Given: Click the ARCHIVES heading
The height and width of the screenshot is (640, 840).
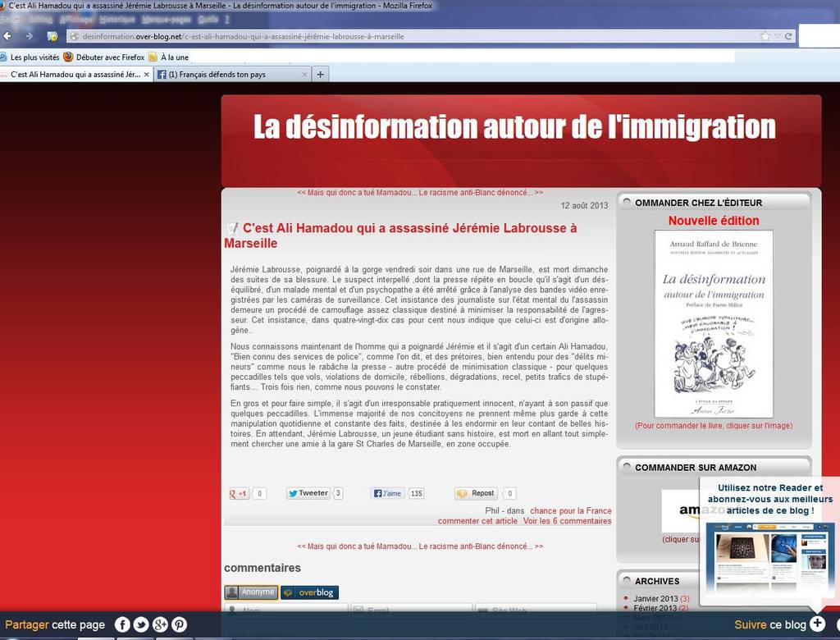Looking at the screenshot, I should tap(657, 581).
